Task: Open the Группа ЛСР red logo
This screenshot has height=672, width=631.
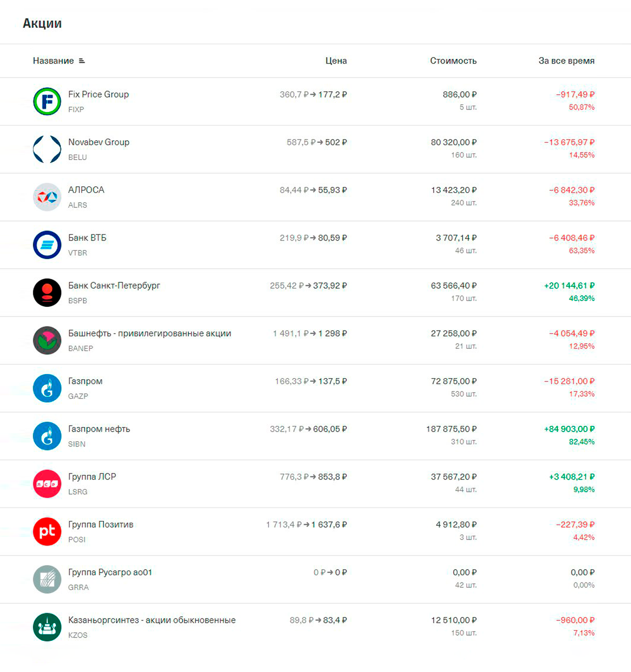Action: coord(47,483)
